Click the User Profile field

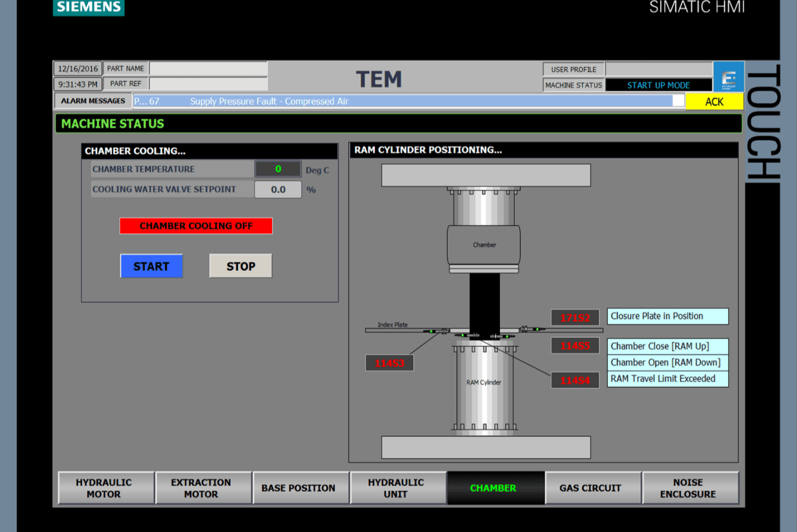point(658,69)
